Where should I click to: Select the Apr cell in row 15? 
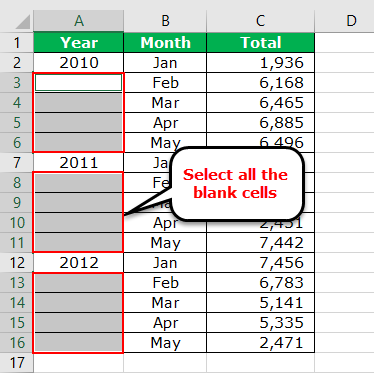click(165, 323)
